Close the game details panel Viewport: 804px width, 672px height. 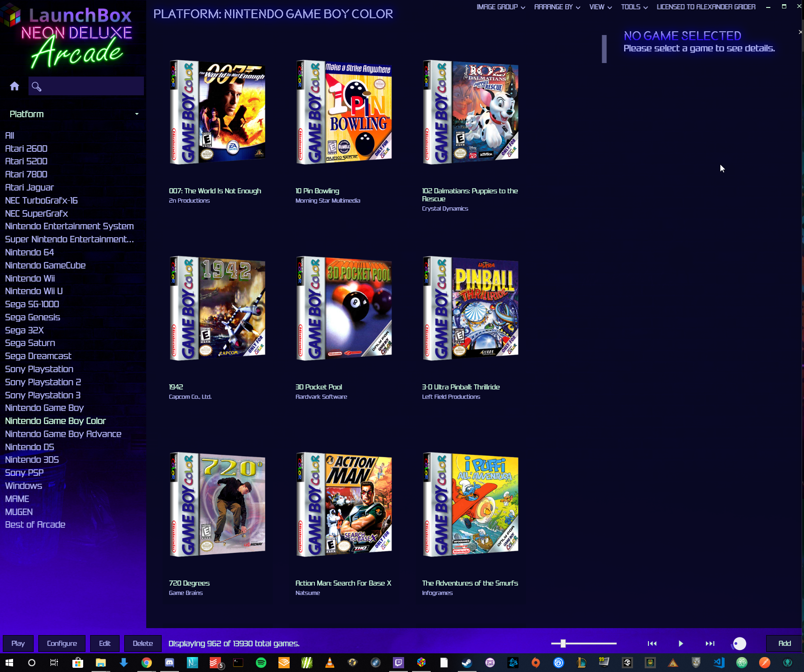(800, 32)
